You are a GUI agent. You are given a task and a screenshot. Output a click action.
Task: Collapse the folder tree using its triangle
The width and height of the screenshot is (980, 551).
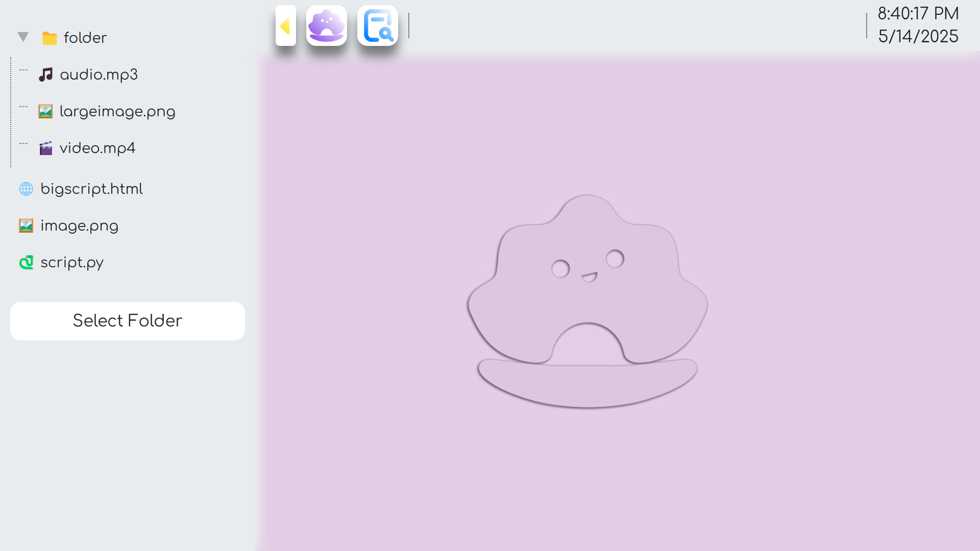click(22, 36)
